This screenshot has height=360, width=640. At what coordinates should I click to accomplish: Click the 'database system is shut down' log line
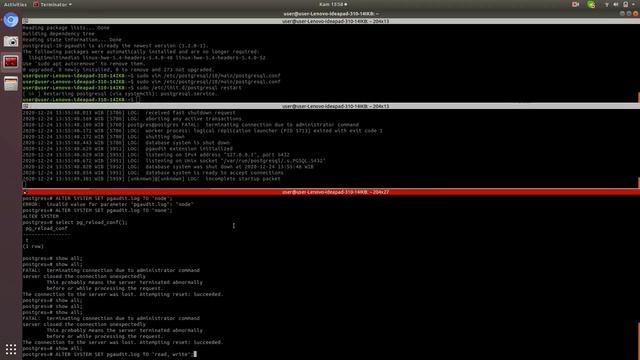tap(127, 143)
